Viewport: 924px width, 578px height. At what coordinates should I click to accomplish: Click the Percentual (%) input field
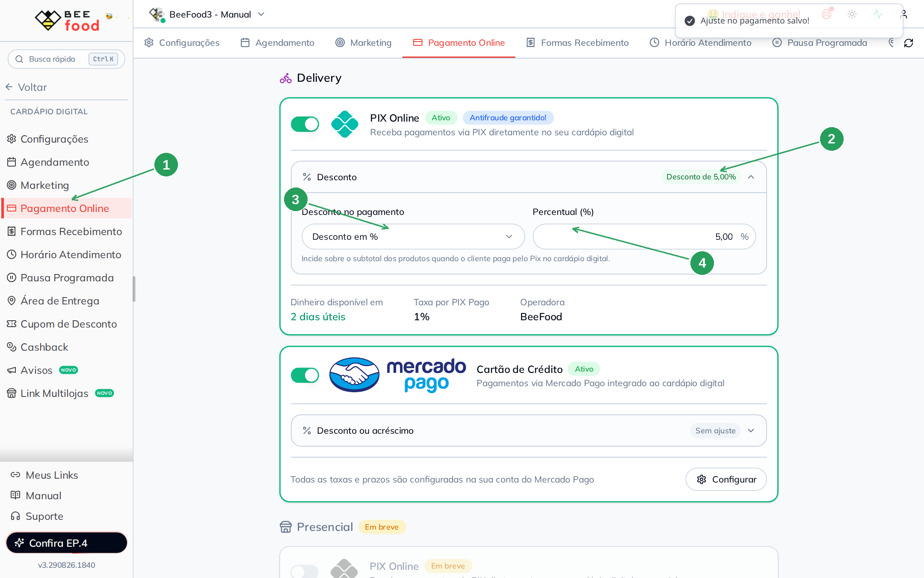[x=644, y=237]
